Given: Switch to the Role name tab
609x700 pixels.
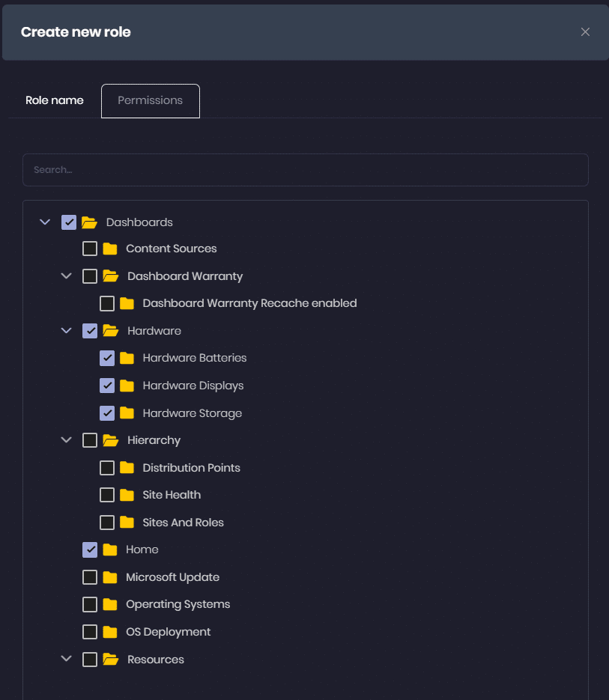Looking at the screenshot, I should 55,100.
